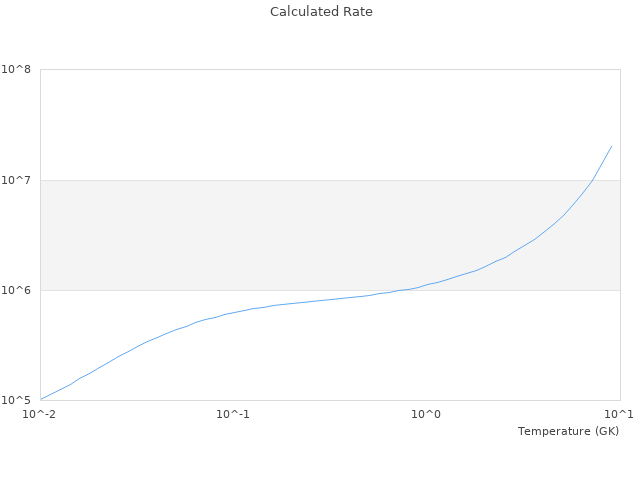Viewport: 640px width, 480px height.
Task: Click the "Calculated Rate" chart title
Action: tap(320, 12)
